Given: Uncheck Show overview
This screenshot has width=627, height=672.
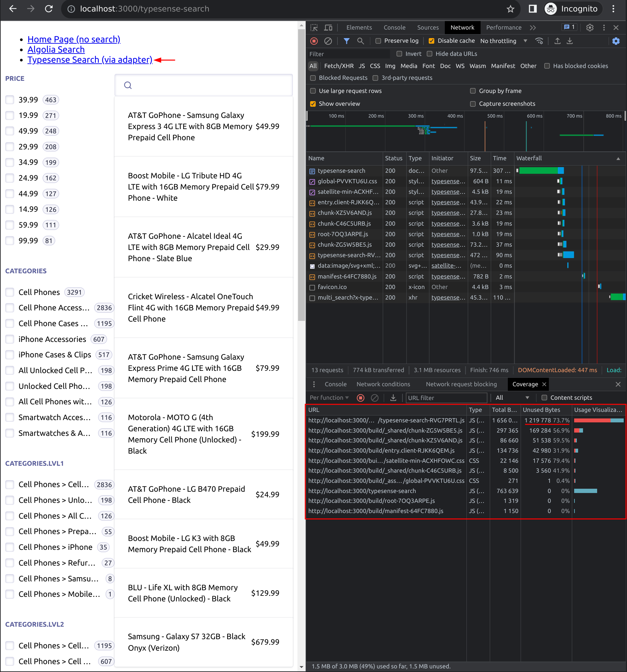Looking at the screenshot, I should pos(313,104).
